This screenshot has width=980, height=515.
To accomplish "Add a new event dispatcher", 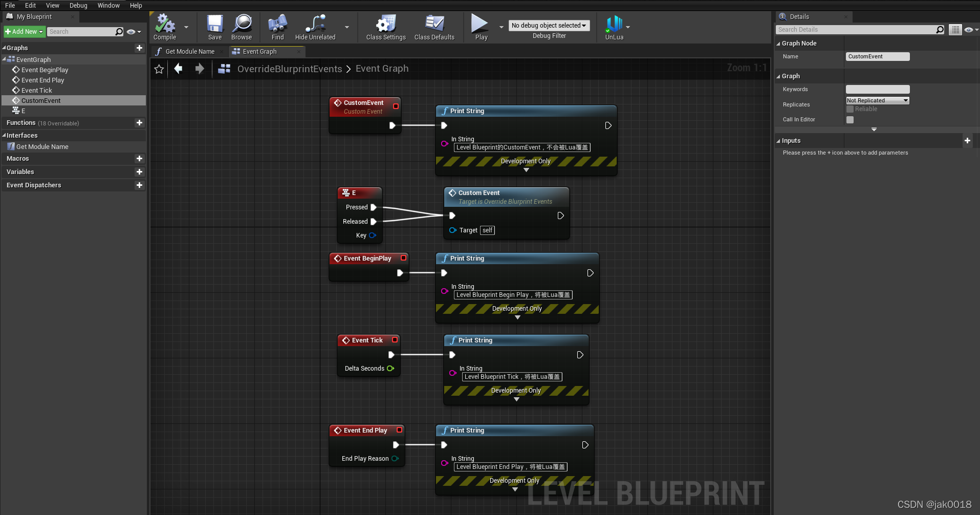I will pyautogui.click(x=139, y=185).
